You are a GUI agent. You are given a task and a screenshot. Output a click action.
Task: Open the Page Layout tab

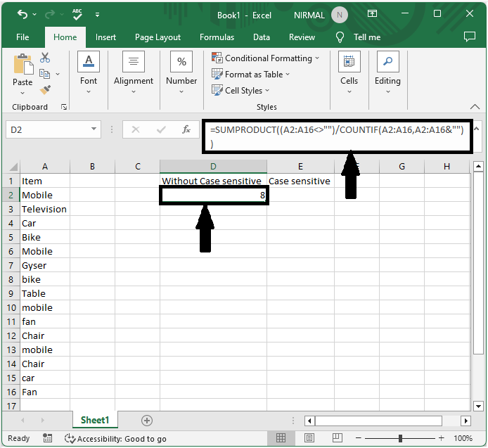pos(158,37)
